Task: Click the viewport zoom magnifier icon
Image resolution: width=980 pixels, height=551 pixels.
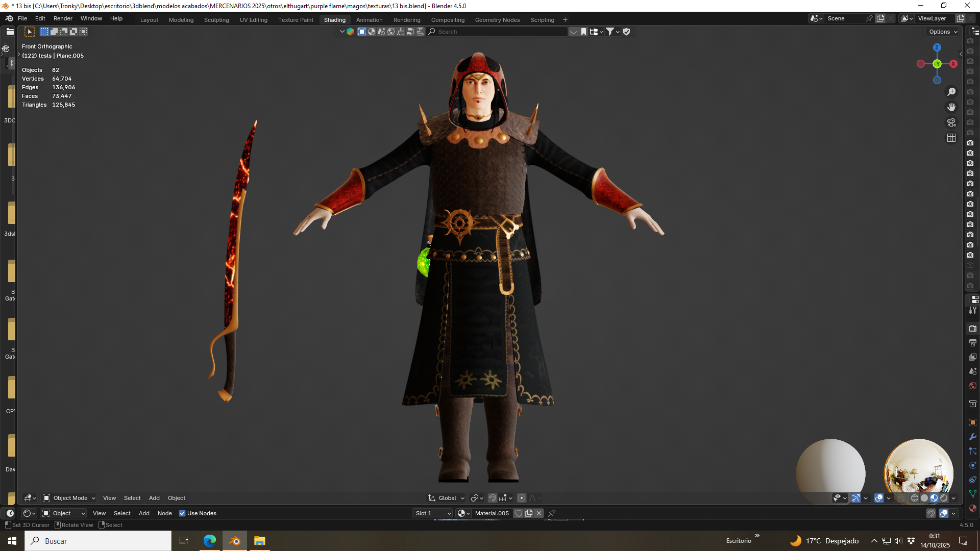Action: [951, 92]
